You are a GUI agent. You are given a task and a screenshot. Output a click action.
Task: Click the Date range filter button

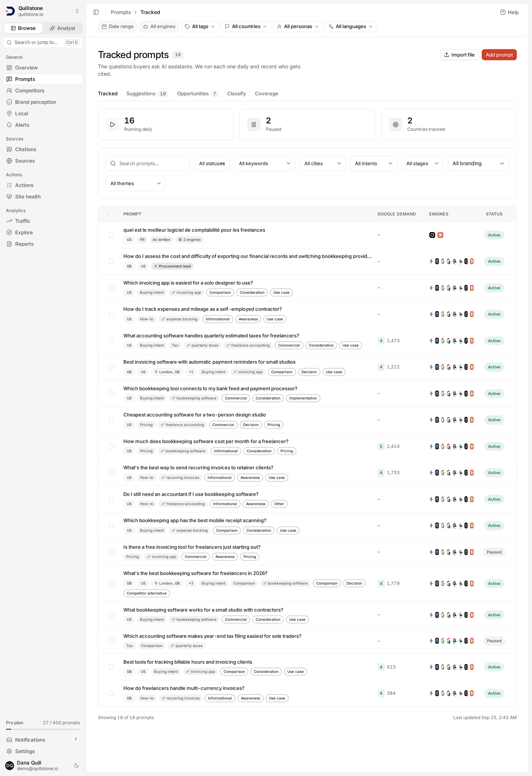pos(117,26)
